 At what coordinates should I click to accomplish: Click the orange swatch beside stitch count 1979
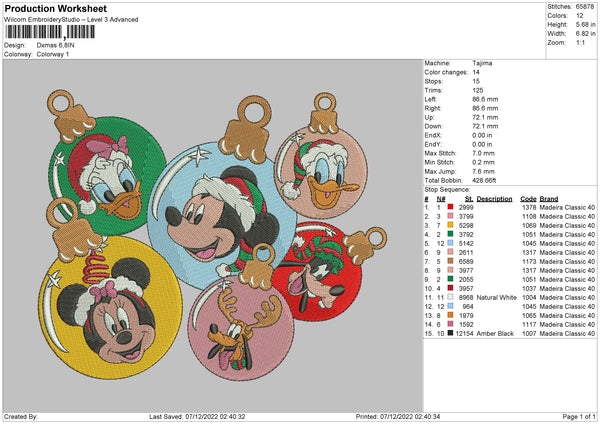450,315
